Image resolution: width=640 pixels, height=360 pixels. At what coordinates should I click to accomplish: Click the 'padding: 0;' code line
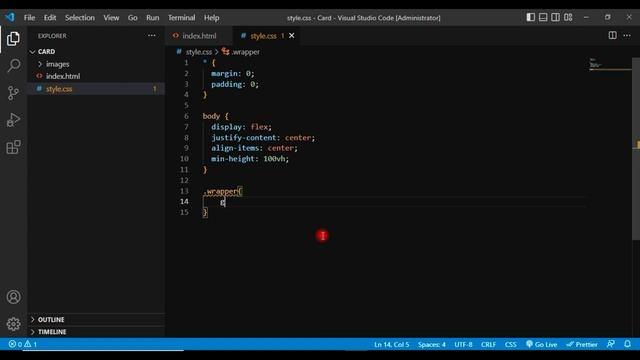[235, 84]
